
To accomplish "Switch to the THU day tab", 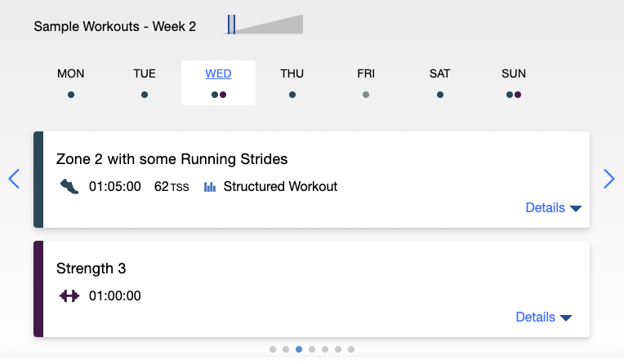I will 292,82.
